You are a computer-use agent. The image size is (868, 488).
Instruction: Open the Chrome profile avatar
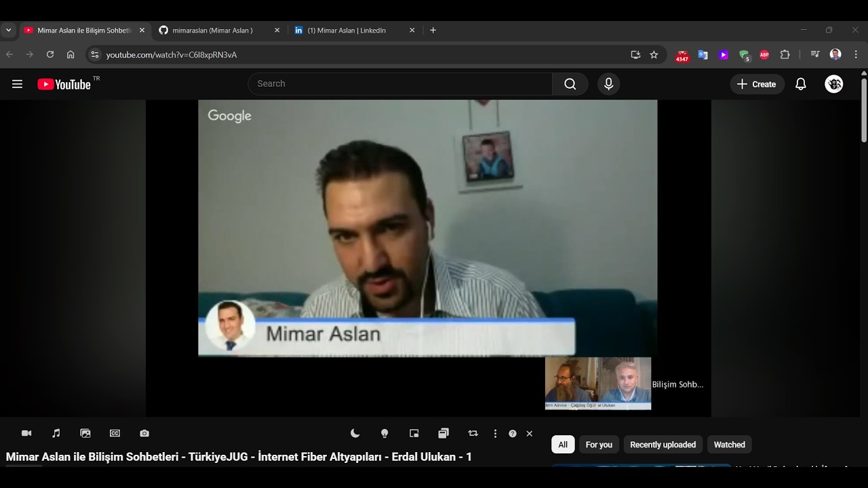pyautogui.click(x=835, y=54)
